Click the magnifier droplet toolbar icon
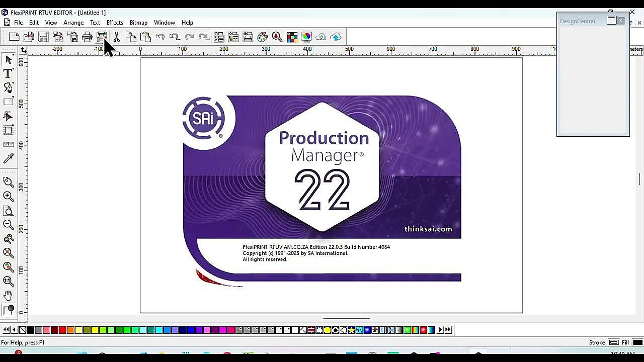This screenshot has height=362, width=644. click(x=277, y=37)
